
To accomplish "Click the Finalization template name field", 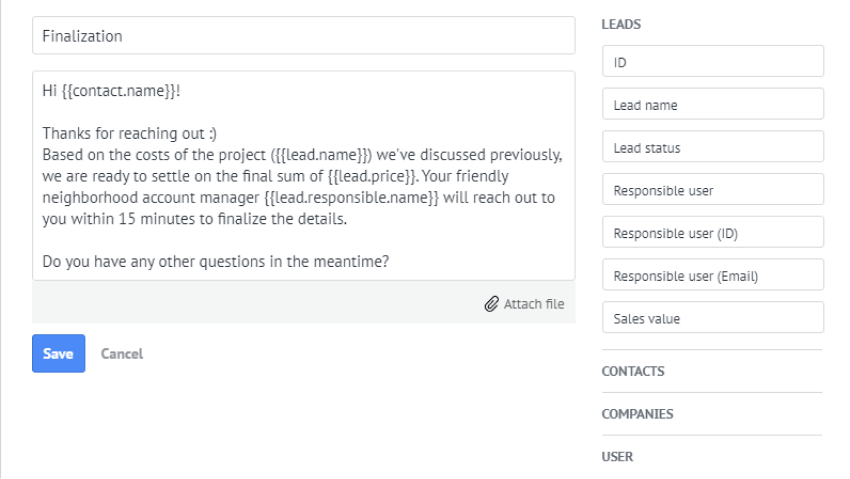I will 303,36.
